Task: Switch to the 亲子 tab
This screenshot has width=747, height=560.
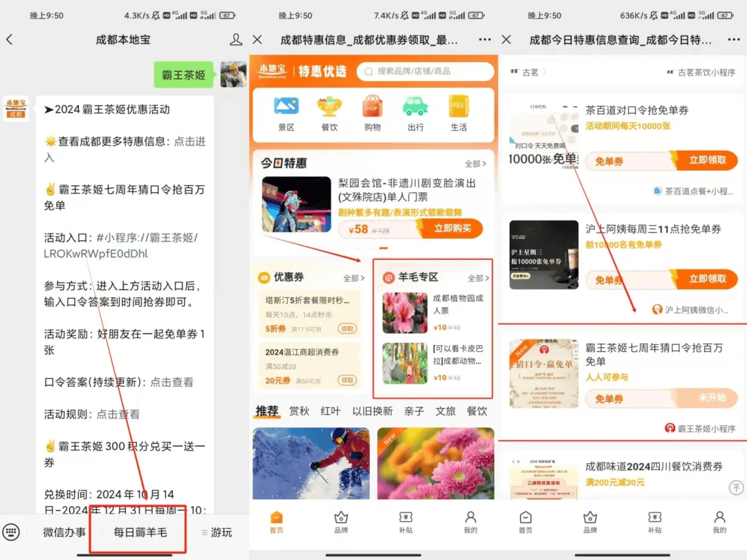Action: pyautogui.click(x=414, y=411)
